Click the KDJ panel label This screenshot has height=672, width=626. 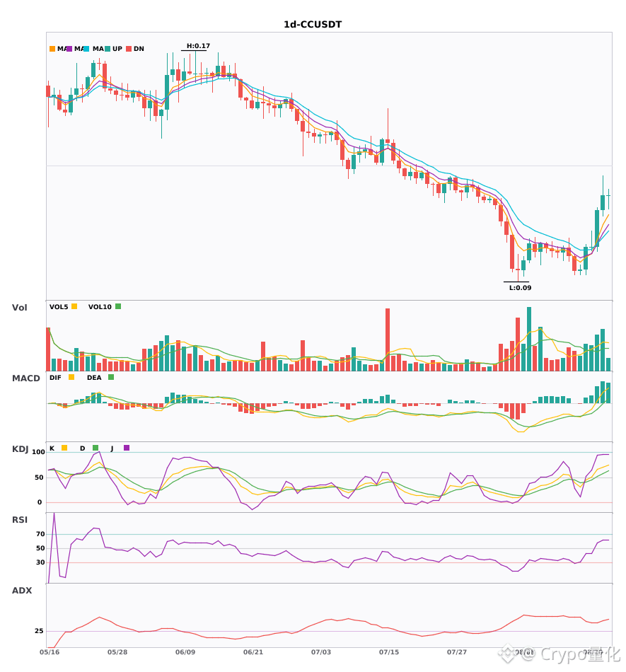20,448
